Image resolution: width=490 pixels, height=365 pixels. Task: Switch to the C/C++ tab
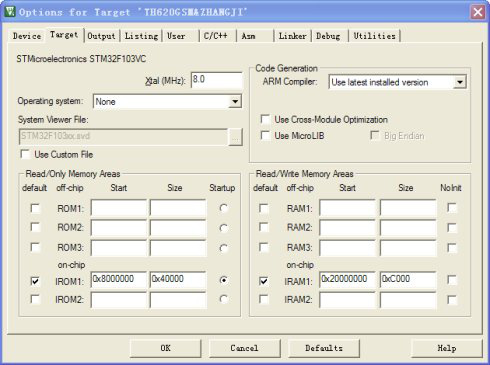[216, 36]
